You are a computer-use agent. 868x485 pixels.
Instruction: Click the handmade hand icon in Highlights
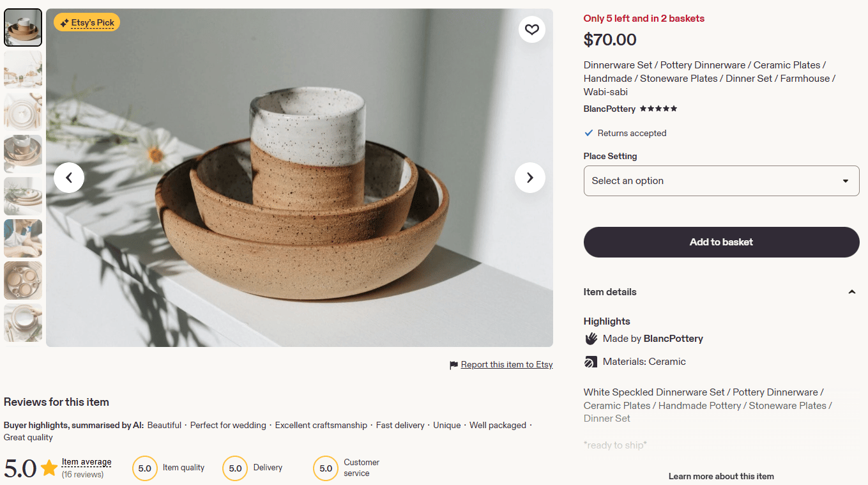[591, 339]
